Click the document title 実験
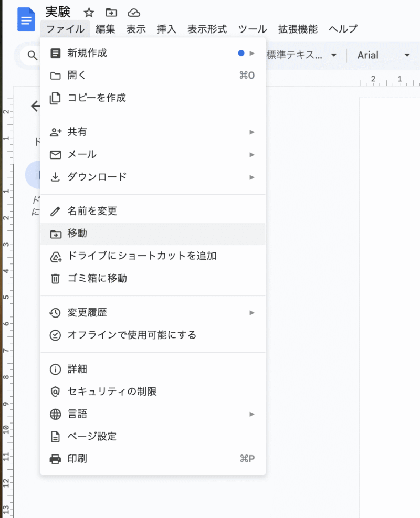The width and height of the screenshot is (420, 518). pyautogui.click(x=58, y=13)
